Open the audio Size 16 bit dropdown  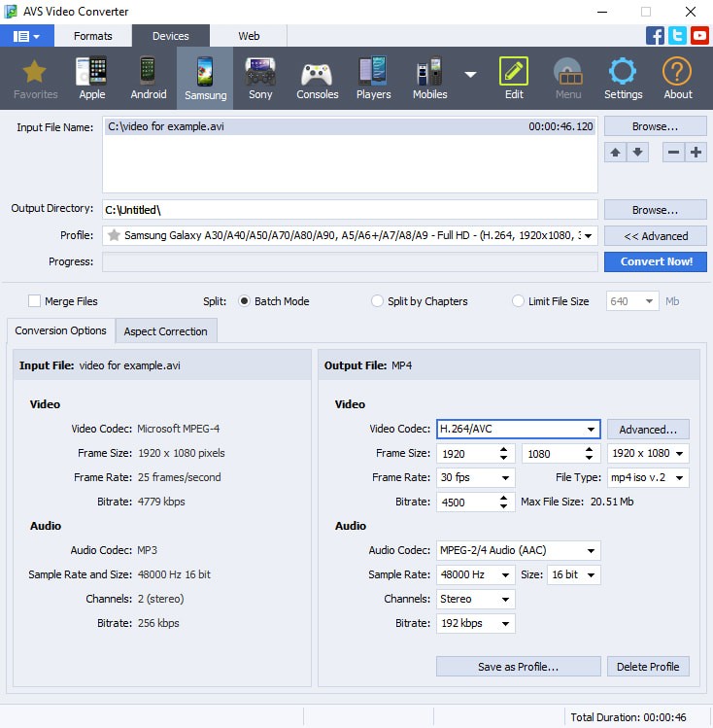pyautogui.click(x=591, y=574)
